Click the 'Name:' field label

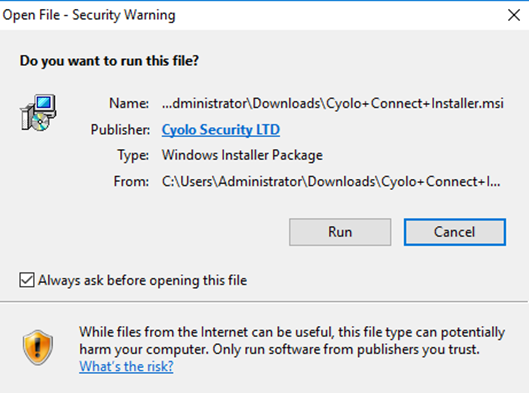point(129,104)
